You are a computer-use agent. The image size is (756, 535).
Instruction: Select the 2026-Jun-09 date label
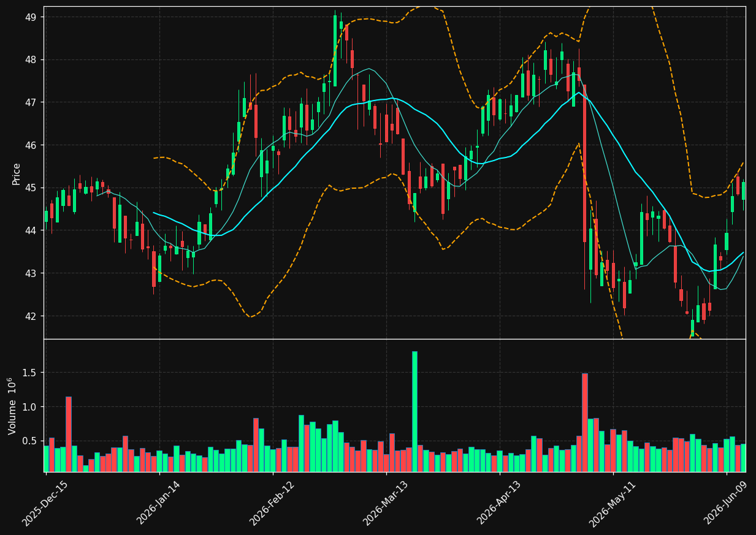(726, 503)
